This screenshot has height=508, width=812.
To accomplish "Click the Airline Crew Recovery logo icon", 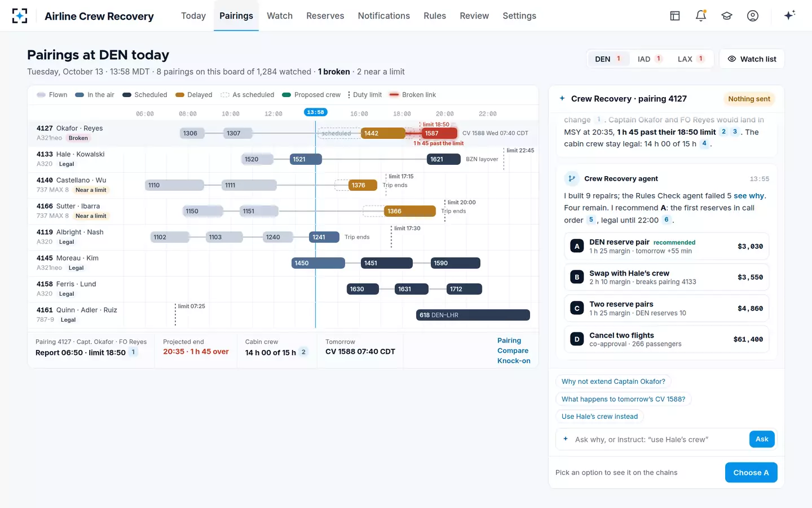I will tap(20, 16).
